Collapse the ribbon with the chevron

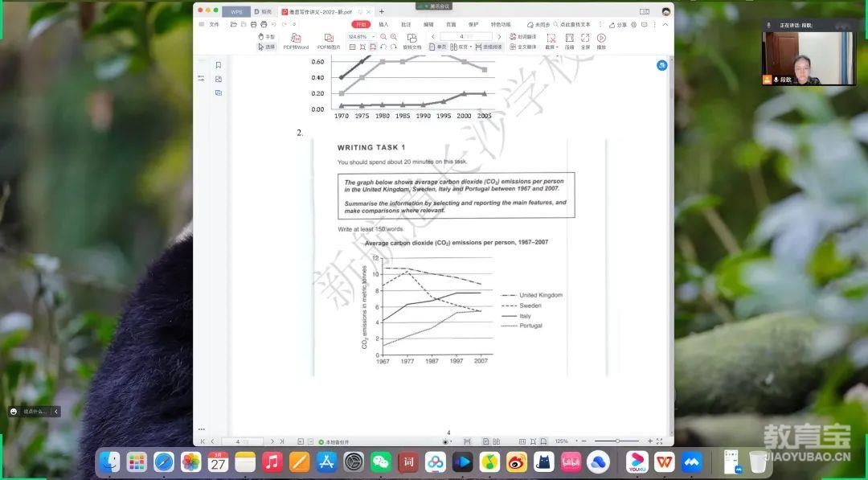point(665,24)
